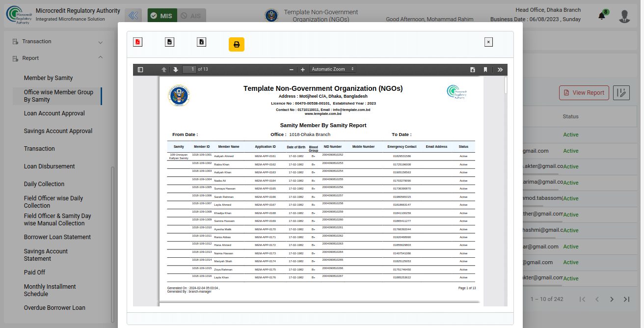
Task: Click the column edit icon button
Action: [621, 93]
